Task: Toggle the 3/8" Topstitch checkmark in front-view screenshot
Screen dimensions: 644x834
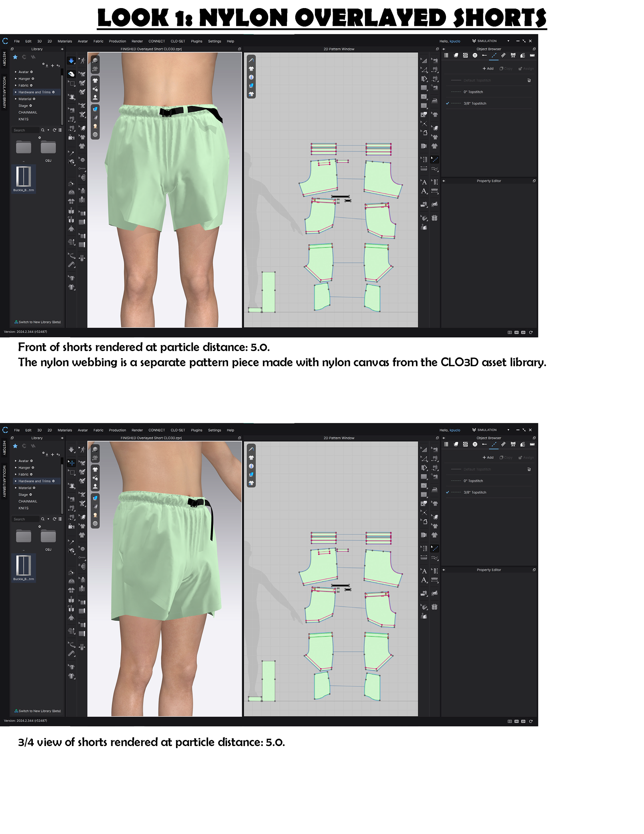Action: (447, 103)
